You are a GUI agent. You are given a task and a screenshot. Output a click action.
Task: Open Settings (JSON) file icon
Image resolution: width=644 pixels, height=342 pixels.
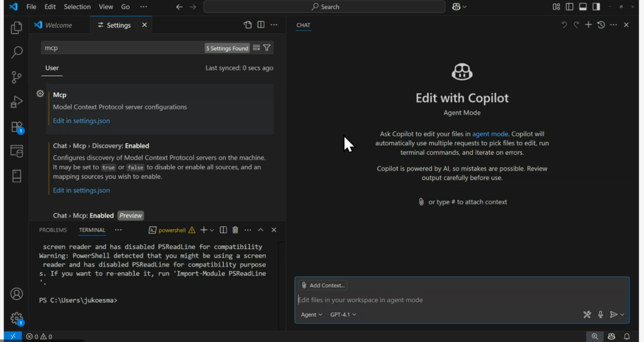(x=248, y=25)
